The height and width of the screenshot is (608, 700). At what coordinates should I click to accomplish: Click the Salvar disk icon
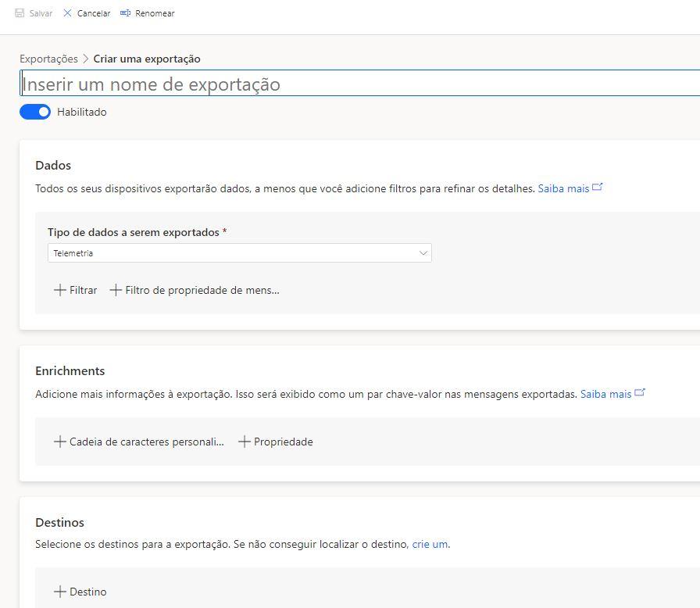click(20, 13)
